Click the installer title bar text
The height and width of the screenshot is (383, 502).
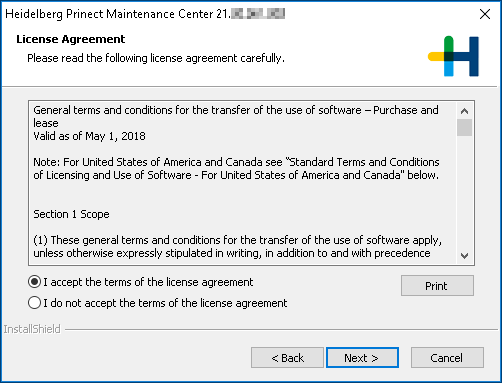(145, 14)
